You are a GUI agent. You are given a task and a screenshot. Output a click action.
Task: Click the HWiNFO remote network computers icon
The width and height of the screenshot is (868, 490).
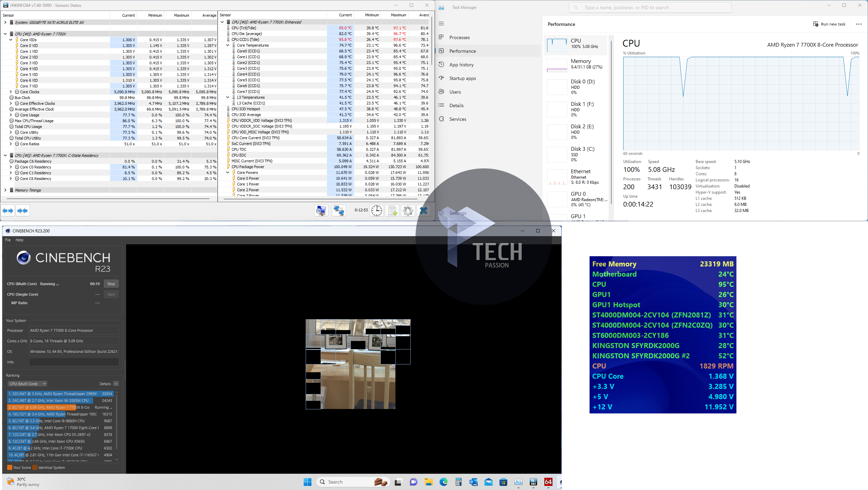click(x=339, y=211)
